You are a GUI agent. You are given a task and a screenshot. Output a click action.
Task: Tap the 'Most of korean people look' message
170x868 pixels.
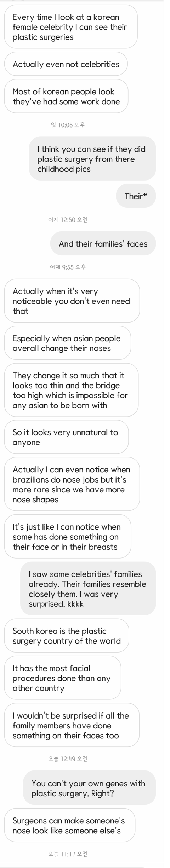66,96
